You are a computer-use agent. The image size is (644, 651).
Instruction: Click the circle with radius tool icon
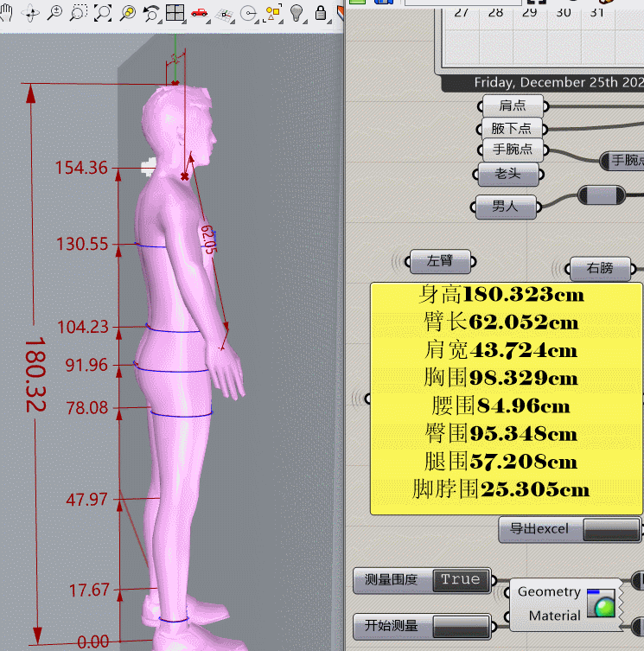pos(249,14)
